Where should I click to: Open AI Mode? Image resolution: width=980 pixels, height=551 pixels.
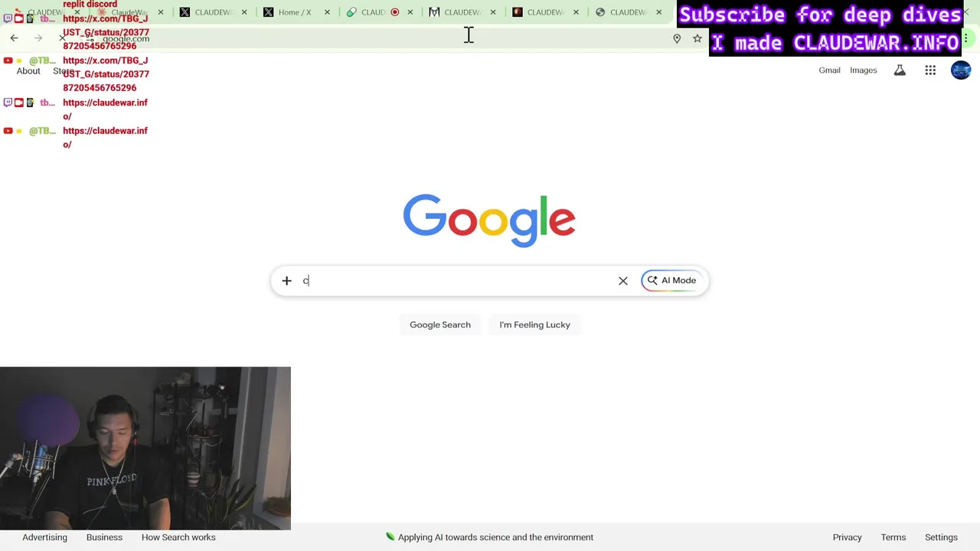point(671,281)
